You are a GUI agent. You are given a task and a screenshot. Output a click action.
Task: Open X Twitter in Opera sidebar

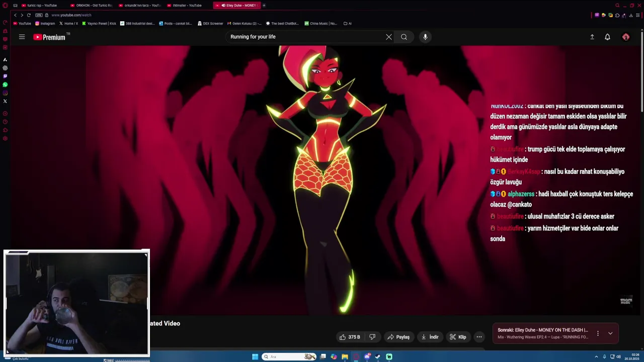click(x=5, y=101)
